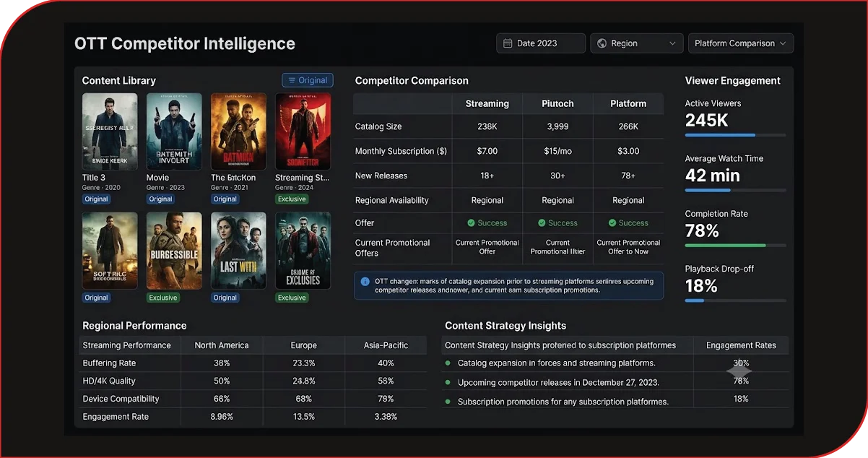868x458 pixels.
Task: Click green check icon in Plutoch Offer cell
Action: pos(542,223)
